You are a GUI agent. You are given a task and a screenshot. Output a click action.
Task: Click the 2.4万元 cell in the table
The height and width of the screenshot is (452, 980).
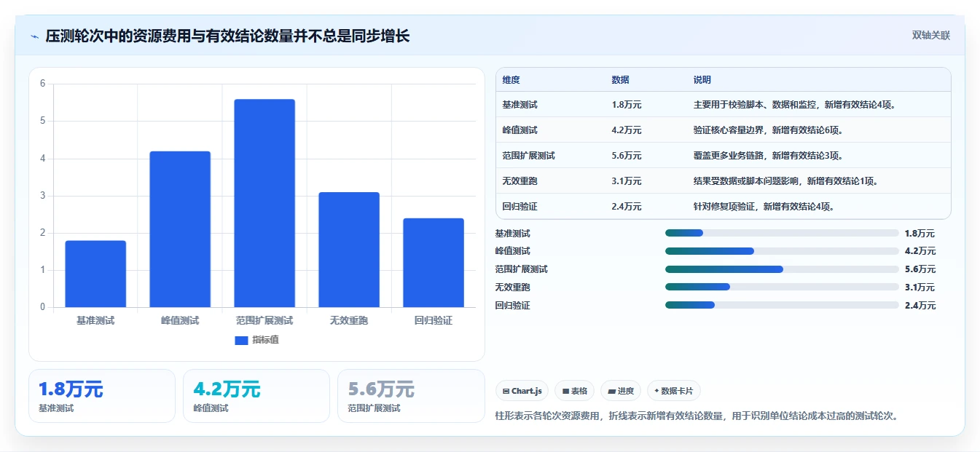point(627,207)
